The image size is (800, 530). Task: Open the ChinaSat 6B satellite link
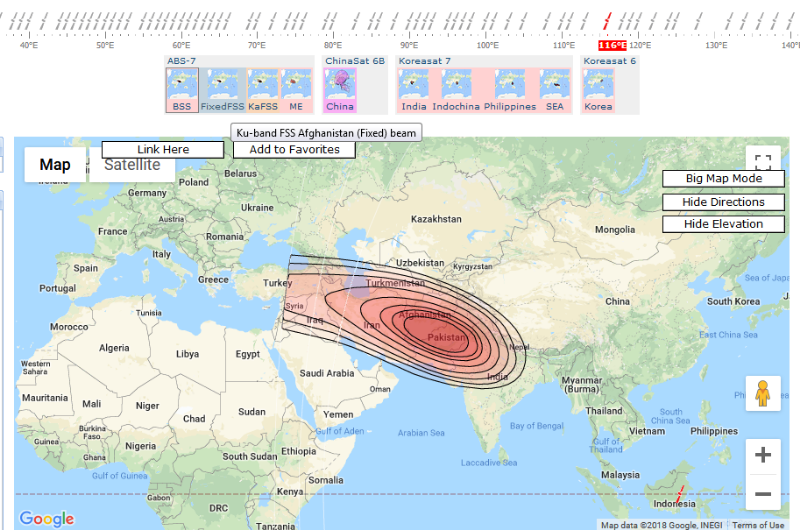pos(355,61)
